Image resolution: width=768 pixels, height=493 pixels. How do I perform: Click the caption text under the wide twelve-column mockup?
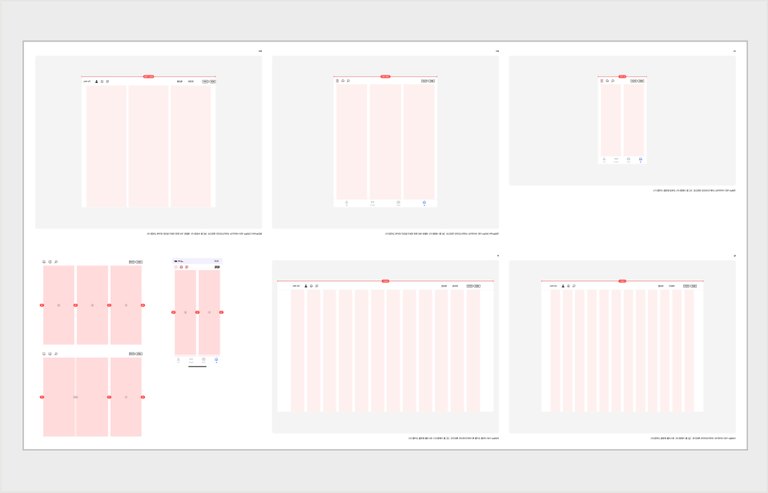pyautogui.click(x=454, y=438)
